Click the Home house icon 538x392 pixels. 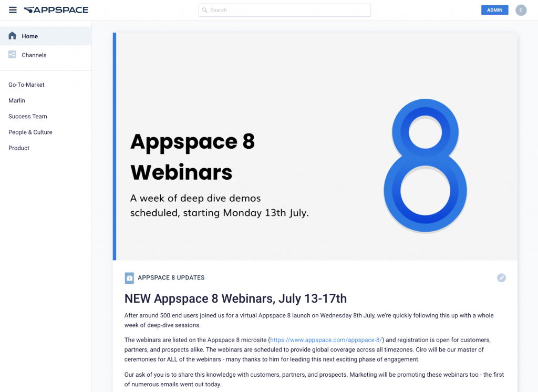13,36
